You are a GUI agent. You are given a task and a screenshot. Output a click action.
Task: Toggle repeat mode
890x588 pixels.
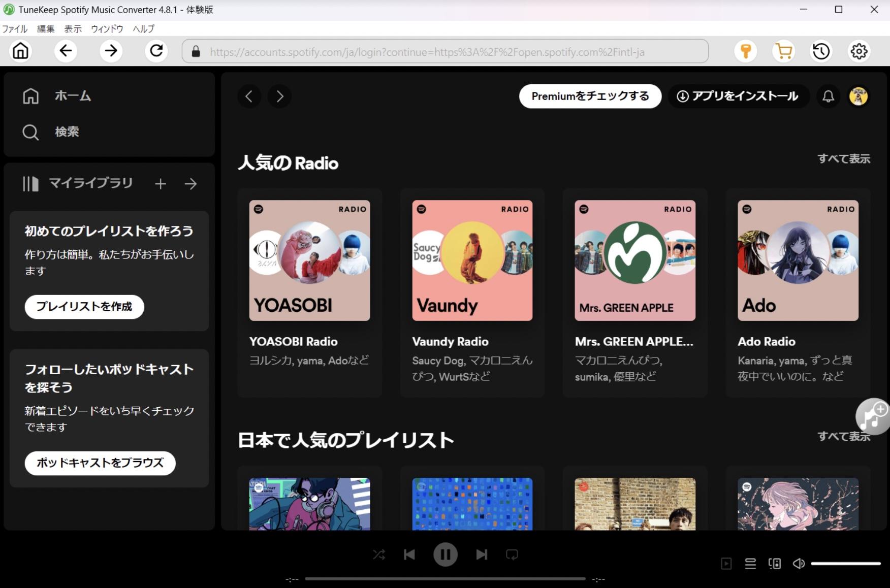coord(512,554)
